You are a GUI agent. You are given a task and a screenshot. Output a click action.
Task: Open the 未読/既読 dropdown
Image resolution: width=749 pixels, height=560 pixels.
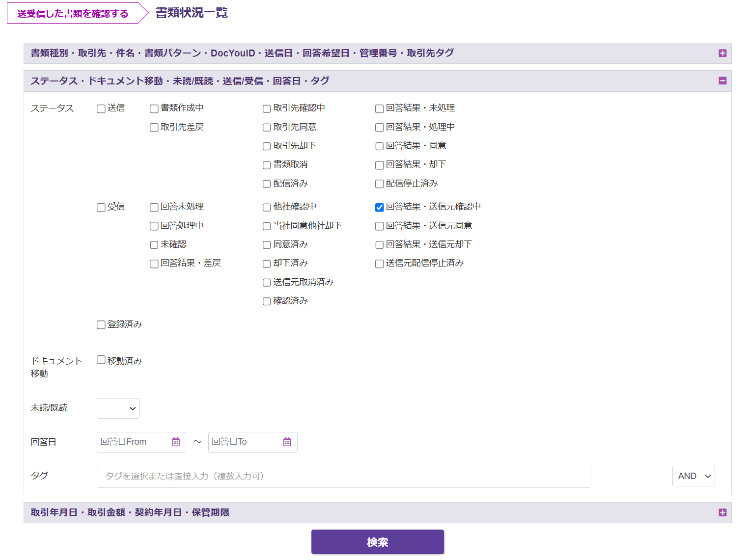click(x=118, y=408)
